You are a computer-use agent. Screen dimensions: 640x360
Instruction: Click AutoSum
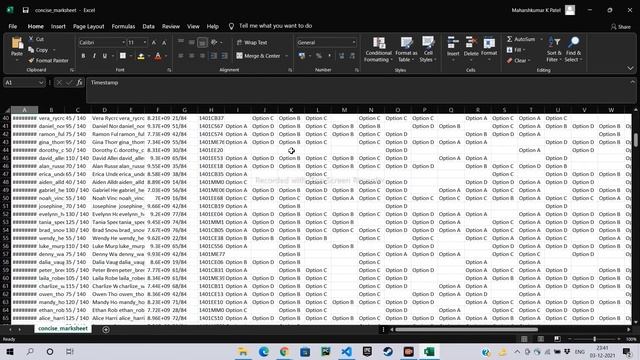521,39
